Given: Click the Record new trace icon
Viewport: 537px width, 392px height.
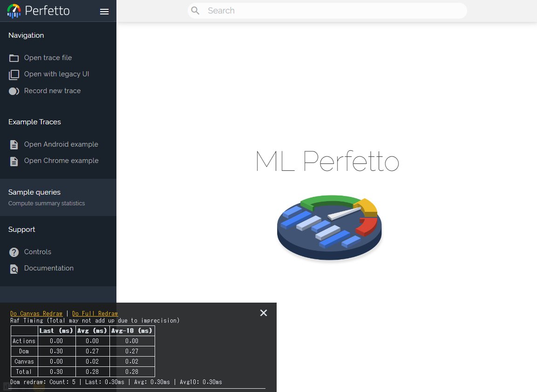Looking at the screenshot, I should (x=14, y=91).
